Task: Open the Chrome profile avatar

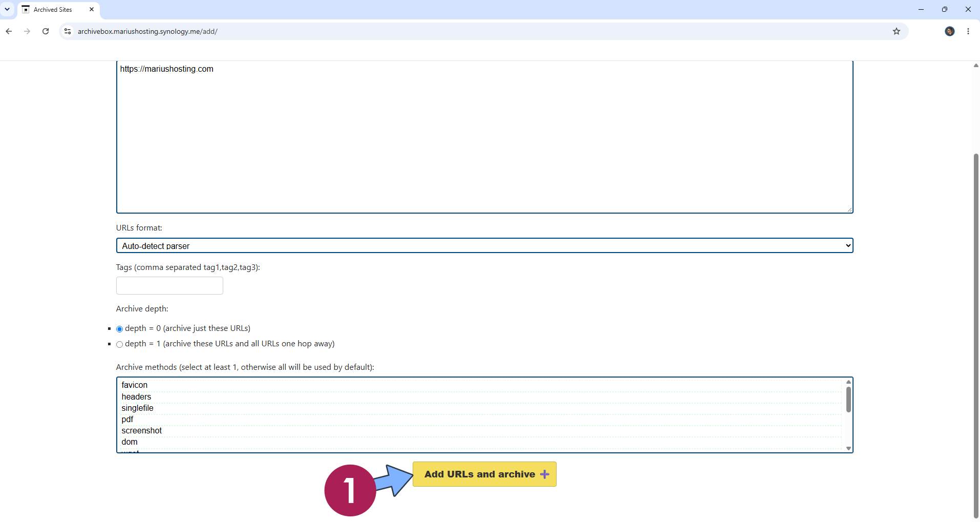Action: (x=949, y=31)
